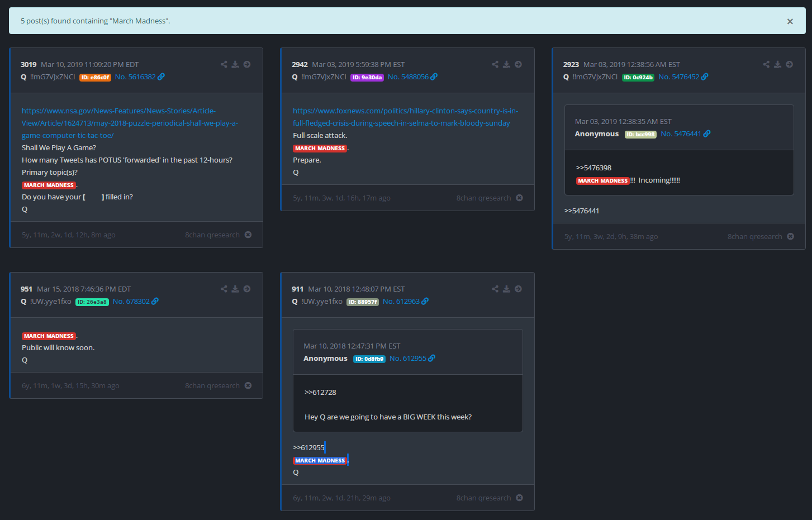Share post 2942
Image resolution: width=812 pixels, height=520 pixels.
[495, 64]
